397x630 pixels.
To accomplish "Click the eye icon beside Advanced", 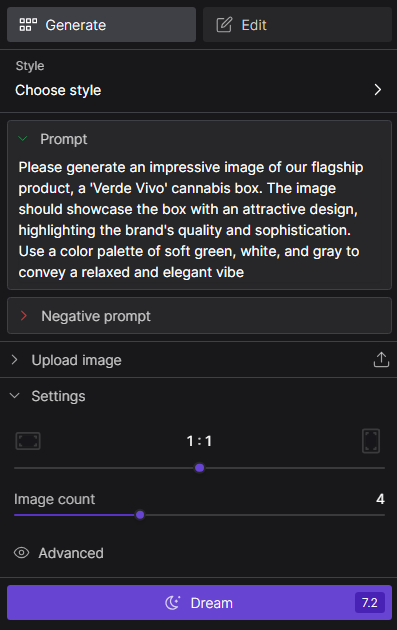I will pyautogui.click(x=22, y=553).
